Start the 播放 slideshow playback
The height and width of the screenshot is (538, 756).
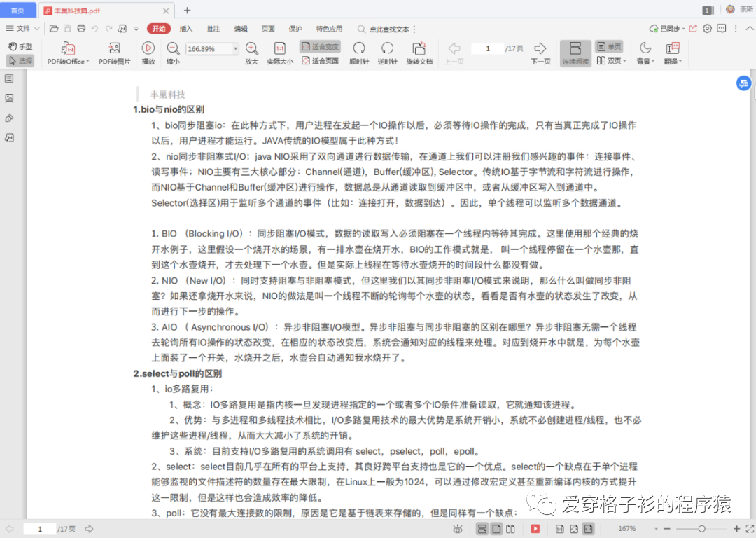pyautogui.click(x=148, y=53)
